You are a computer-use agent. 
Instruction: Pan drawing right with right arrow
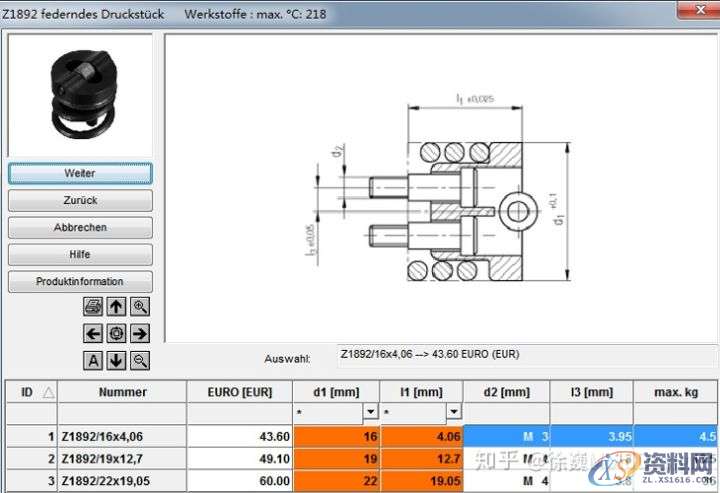pyautogui.click(x=140, y=333)
